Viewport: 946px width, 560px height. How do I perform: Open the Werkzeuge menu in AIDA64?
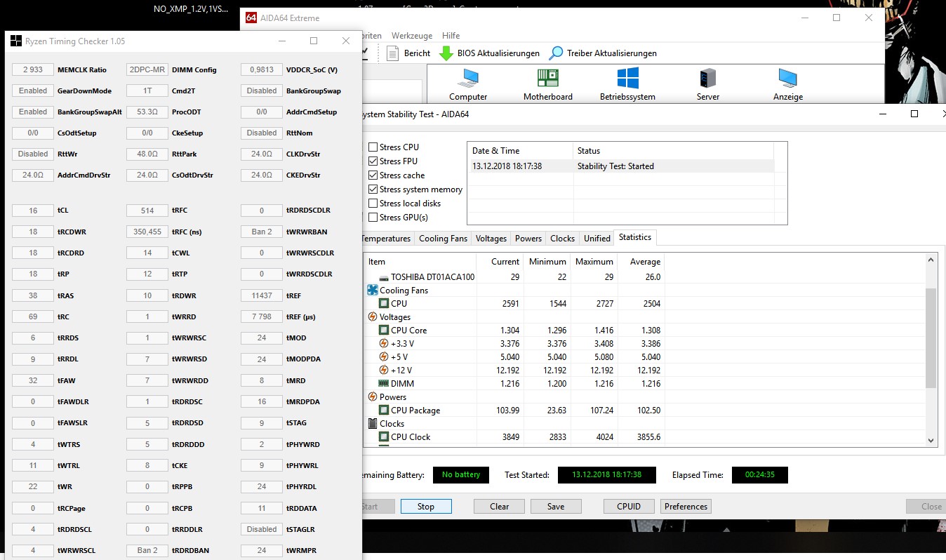click(x=411, y=36)
